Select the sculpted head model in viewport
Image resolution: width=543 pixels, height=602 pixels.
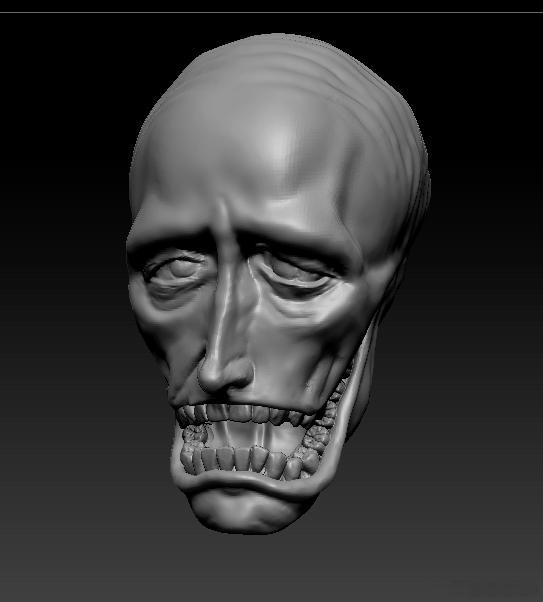point(278,284)
